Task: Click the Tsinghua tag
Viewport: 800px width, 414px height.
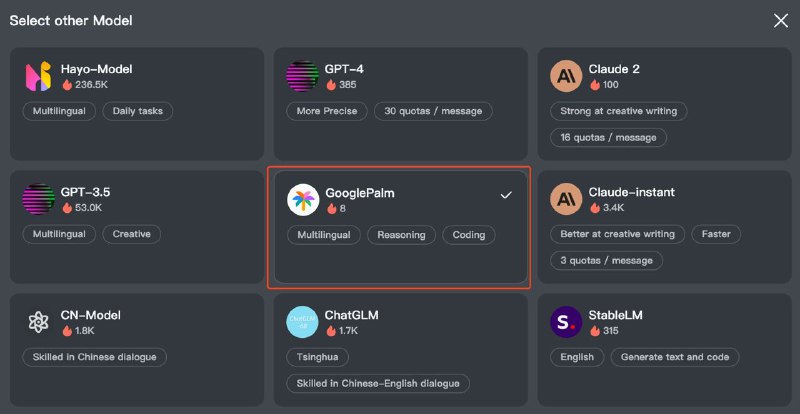Action: [317, 357]
